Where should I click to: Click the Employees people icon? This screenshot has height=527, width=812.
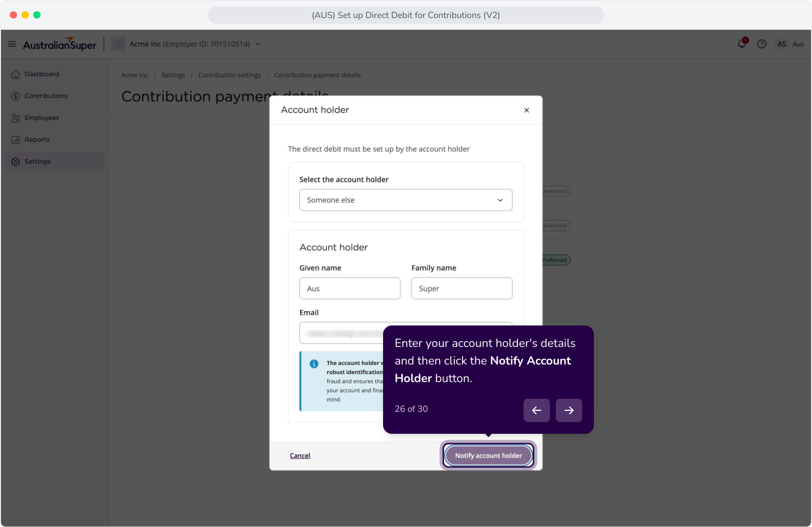point(16,118)
